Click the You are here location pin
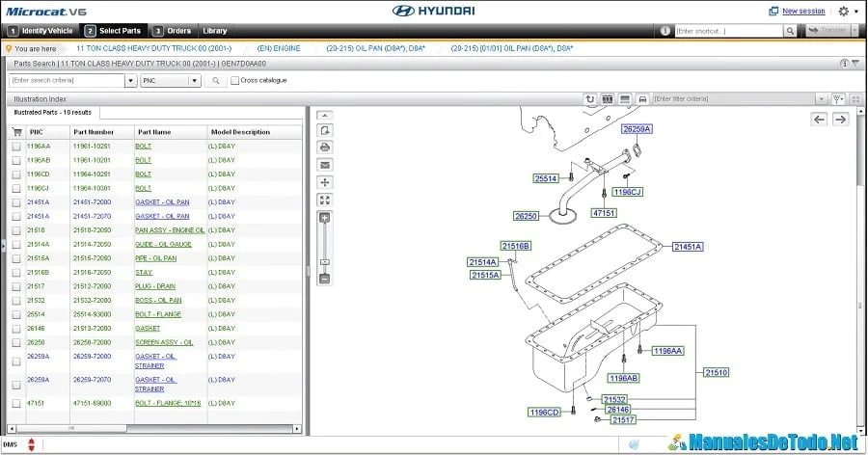The height and width of the screenshot is (455, 868). pyautogui.click(x=9, y=49)
